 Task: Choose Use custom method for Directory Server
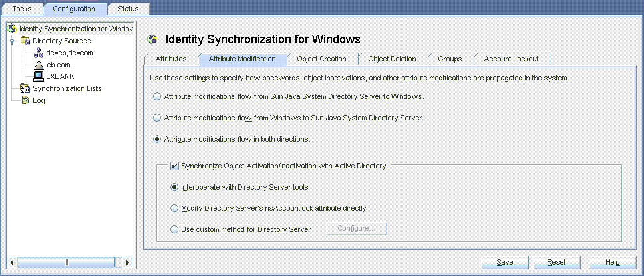point(174,229)
